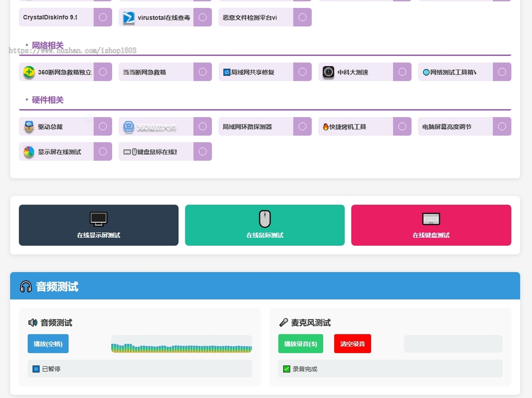Click the 麦克风测试 heading text
Image resolution: width=532 pixels, height=398 pixels.
click(311, 323)
